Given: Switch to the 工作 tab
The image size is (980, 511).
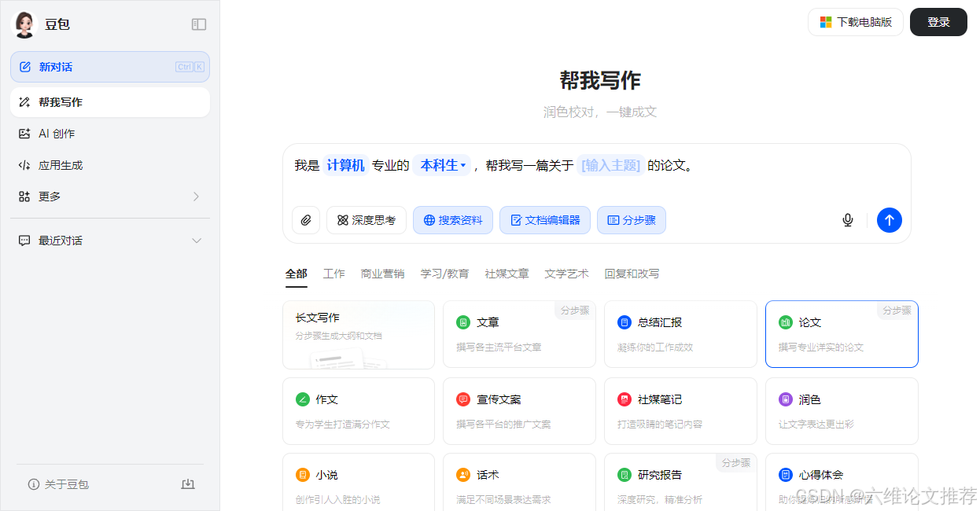Looking at the screenshot, I should point(334,274).
